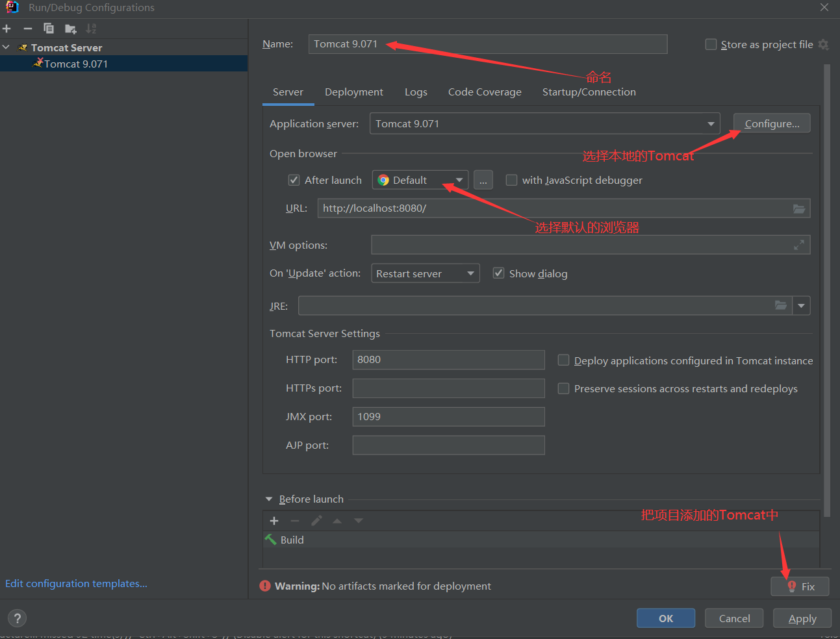840x639 pixels.
Task: Toggle Store as project file checkbox
Action: pos(711,44)
